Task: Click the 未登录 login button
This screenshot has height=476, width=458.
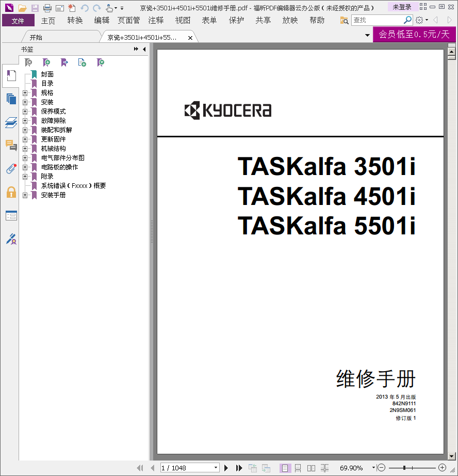Action: pos(402,7)
